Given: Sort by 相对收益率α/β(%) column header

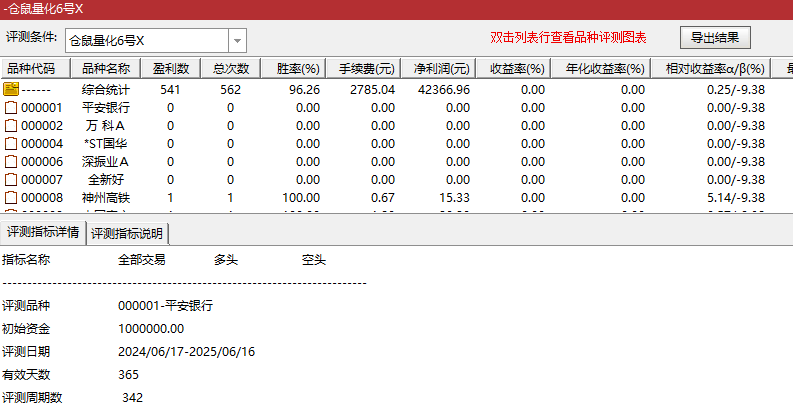Looking at the screenshot, I should [x=711, y=68].
